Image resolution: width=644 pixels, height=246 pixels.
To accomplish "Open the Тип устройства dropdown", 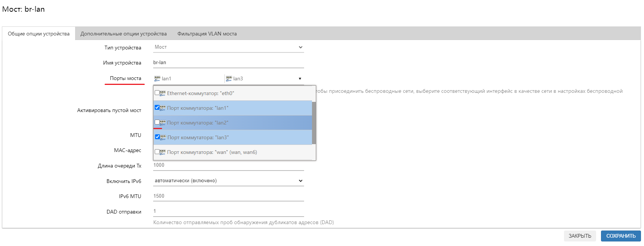I will click(228, 47).
